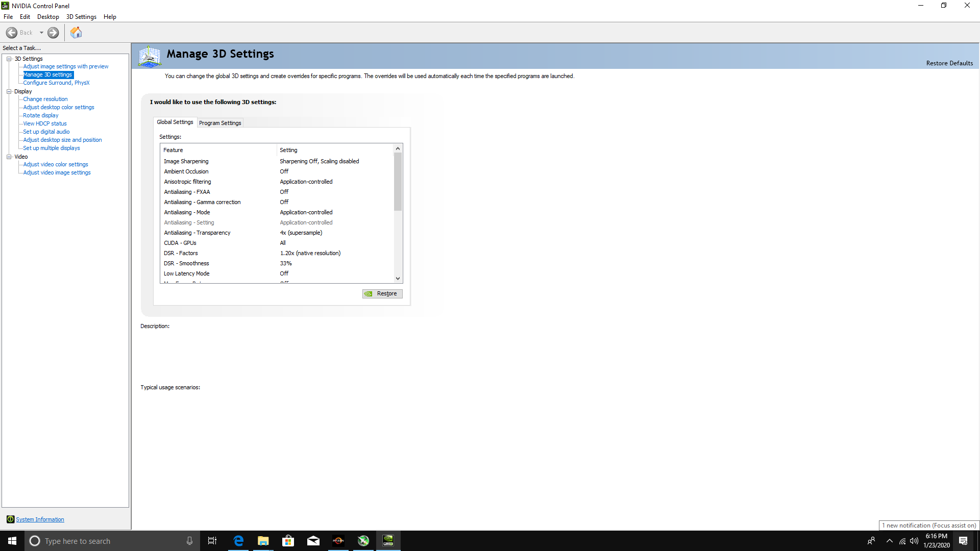The height and width of the screenshot is (551, 980).
Task: Open Microsoft Edge from taskbar
Action: pyautogui.click(x=238, y=541)
